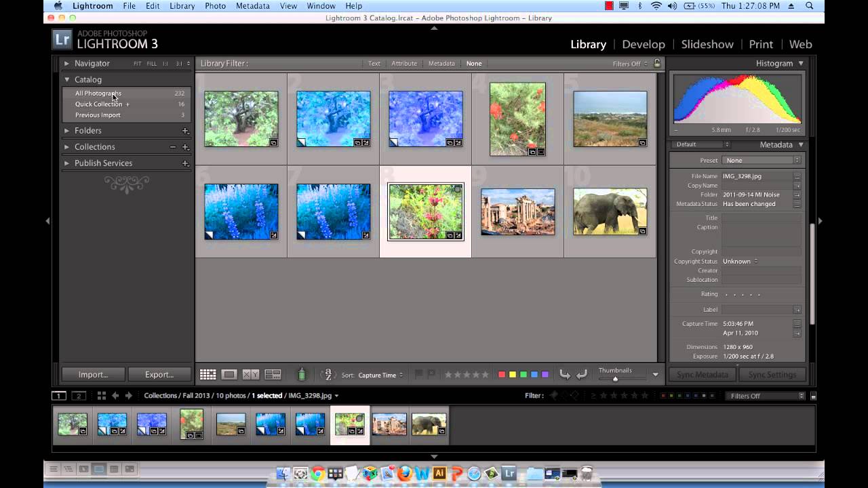Screen dimensions: 868x488
Task: Open the Photo menu
Action: click(x=215, y=6)
